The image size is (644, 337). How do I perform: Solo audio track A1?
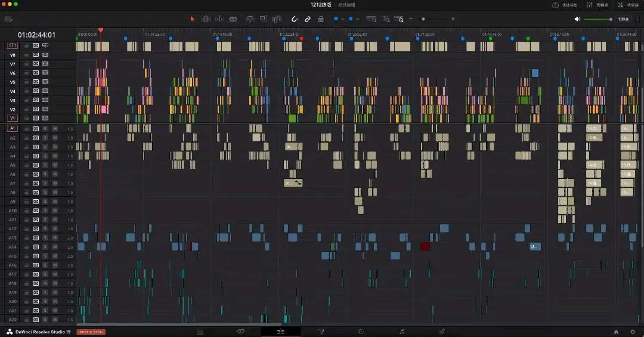tap(45, 129)
